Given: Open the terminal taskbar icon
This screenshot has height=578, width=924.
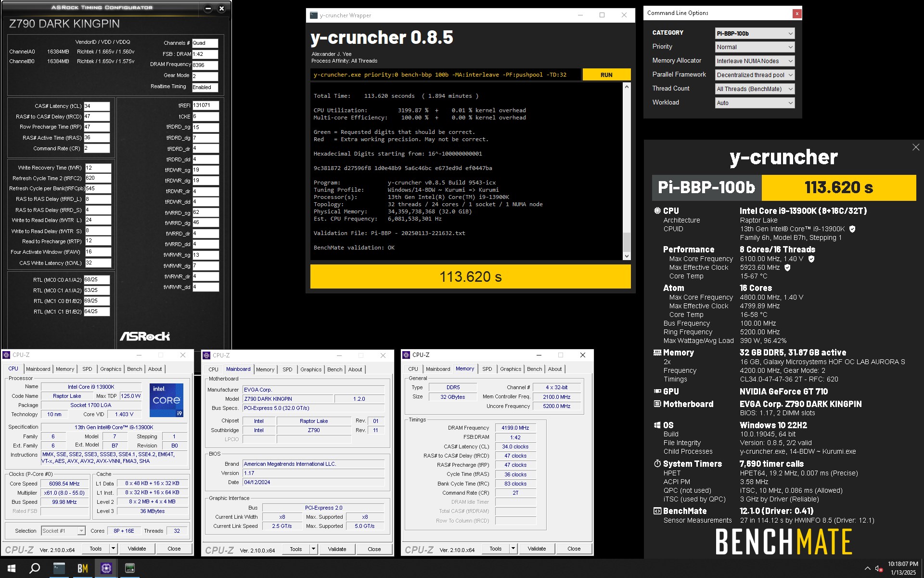Looking at the screenshot, I should [59, 568].
